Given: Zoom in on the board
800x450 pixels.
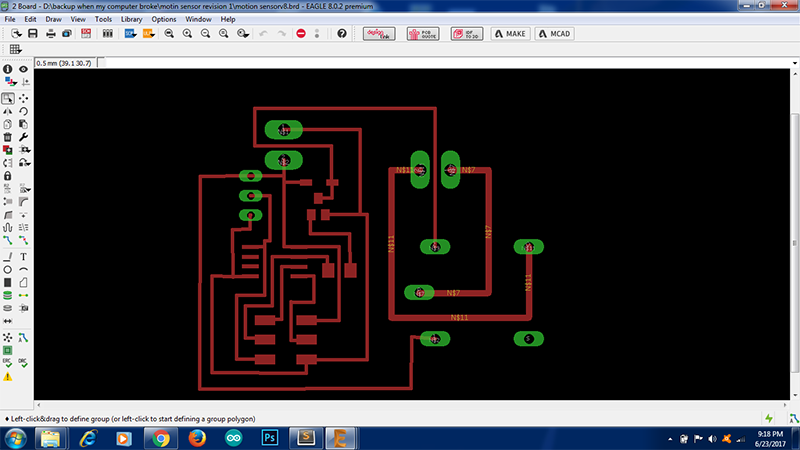Looking at the screenshot, I should coord(187,34).
